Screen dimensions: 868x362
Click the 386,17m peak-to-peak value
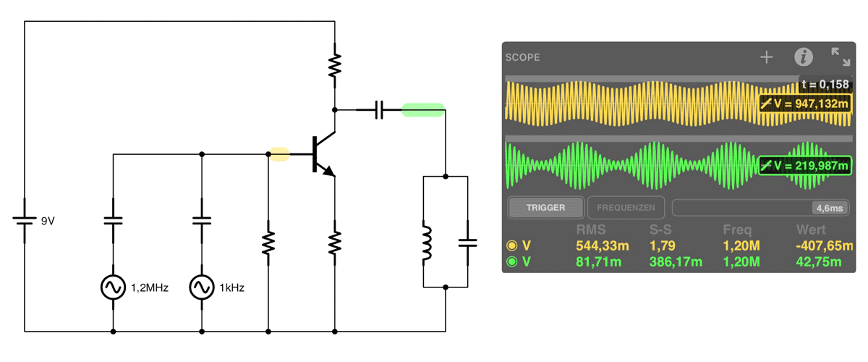coord(676,261)
